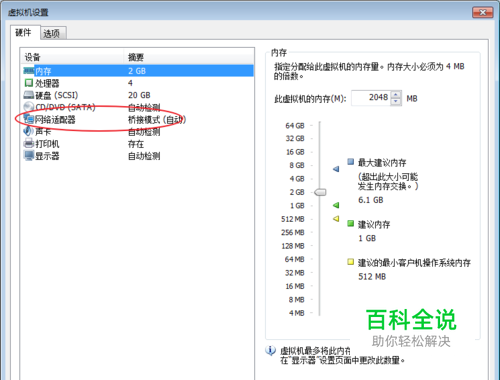Click the 16 MB mark on memory scale

click(295, 286)
